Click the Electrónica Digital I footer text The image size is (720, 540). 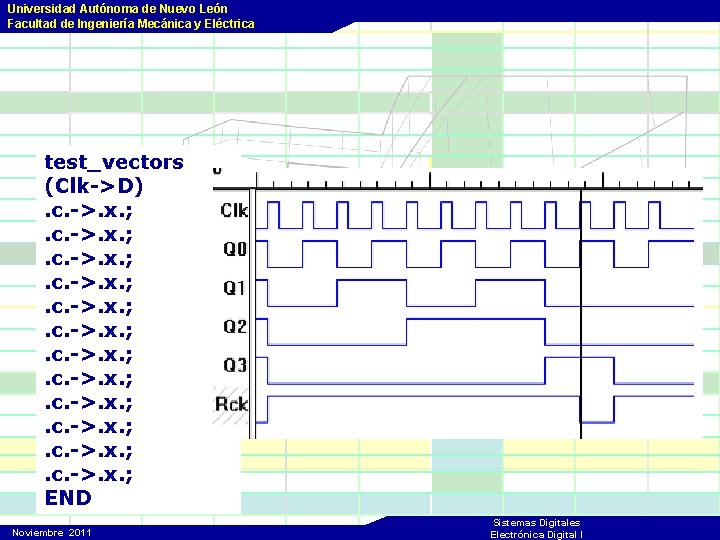pos(537,534)
